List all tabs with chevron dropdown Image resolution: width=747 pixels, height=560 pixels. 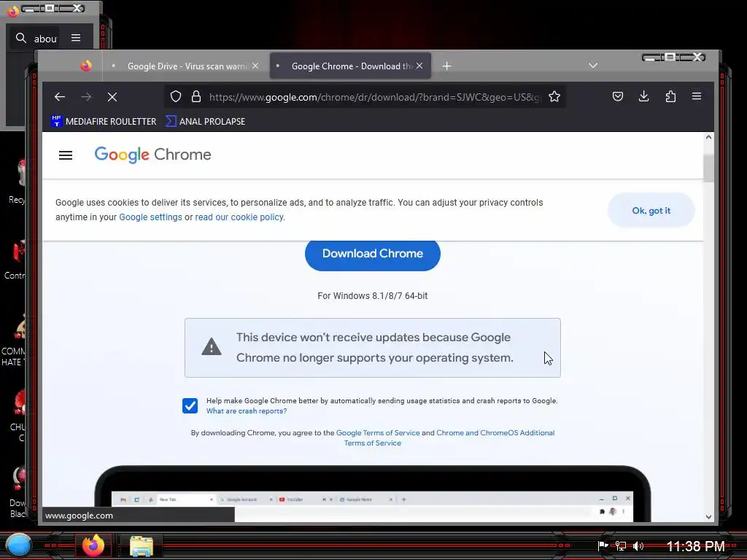coord(592,65)
